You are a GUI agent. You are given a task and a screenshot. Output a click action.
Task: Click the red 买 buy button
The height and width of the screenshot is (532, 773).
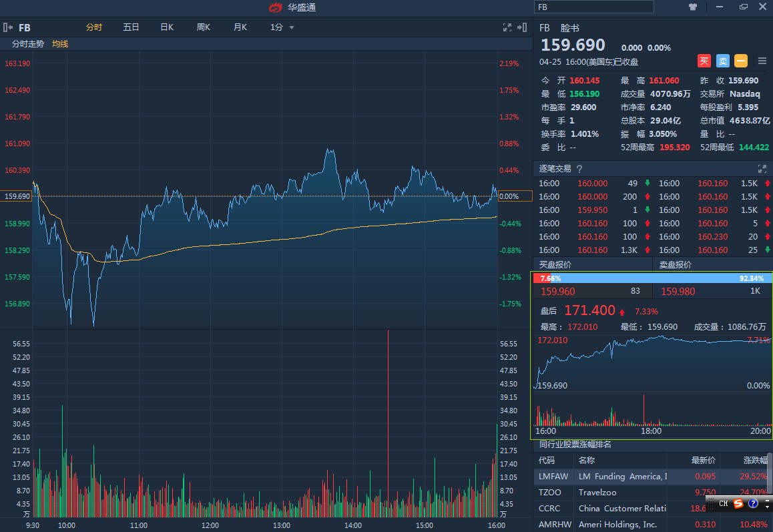704,61
